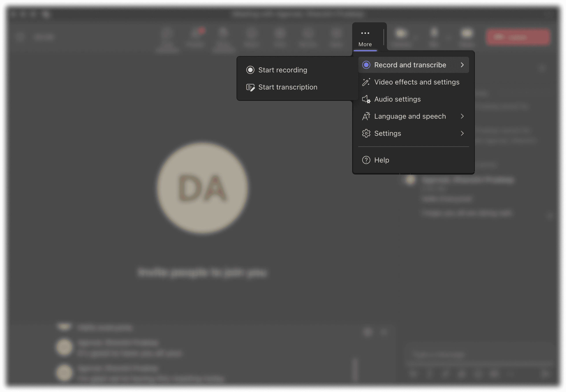This screenshot has width=566, height=392.
Task: Click the magic wand Video effects icon
Action: pyautogui.click(x=366, y=82)
